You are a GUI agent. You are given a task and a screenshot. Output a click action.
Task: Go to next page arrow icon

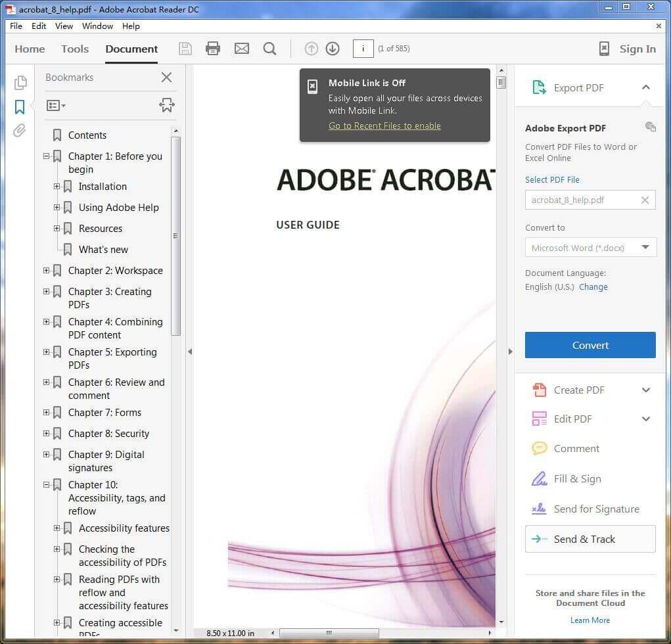333,49
